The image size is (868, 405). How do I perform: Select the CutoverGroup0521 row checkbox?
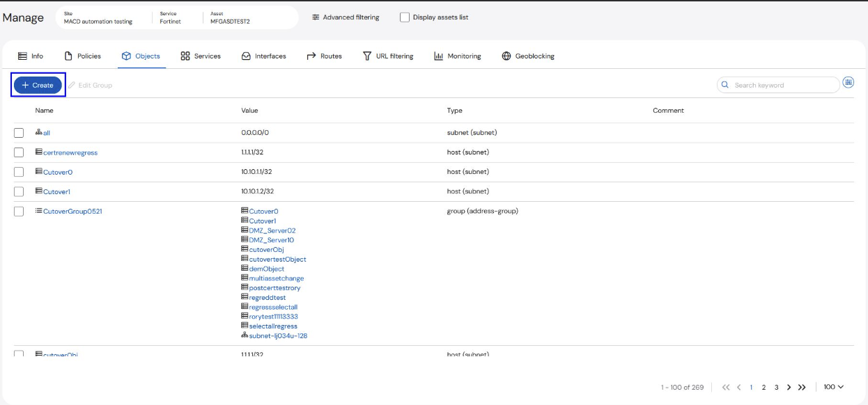[x=19, y=212]
